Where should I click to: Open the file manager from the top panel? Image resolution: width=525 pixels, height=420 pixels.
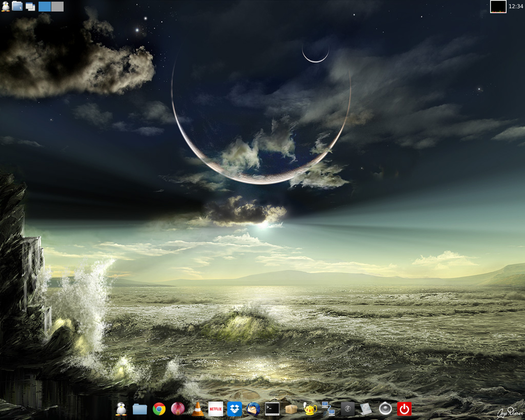[x=17, y=6]
